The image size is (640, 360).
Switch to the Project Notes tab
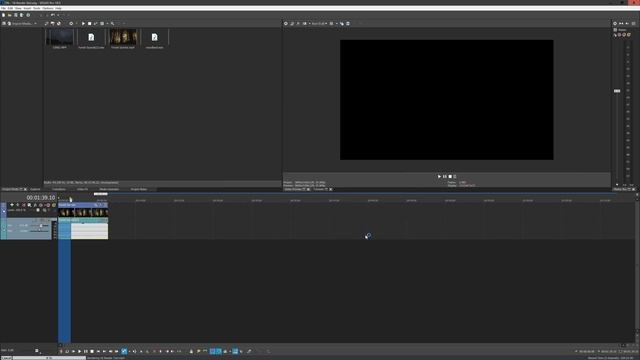[139, 189]
